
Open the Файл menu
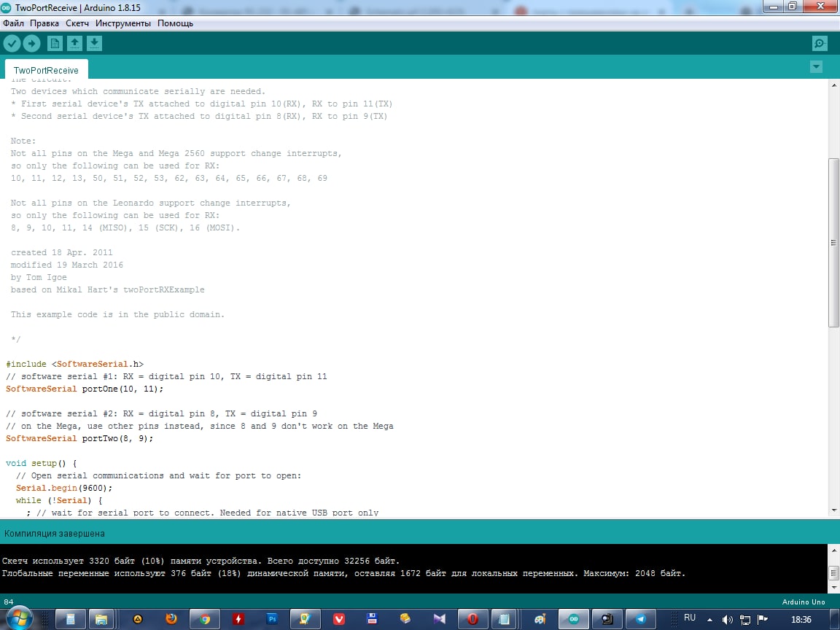(13, 23)
